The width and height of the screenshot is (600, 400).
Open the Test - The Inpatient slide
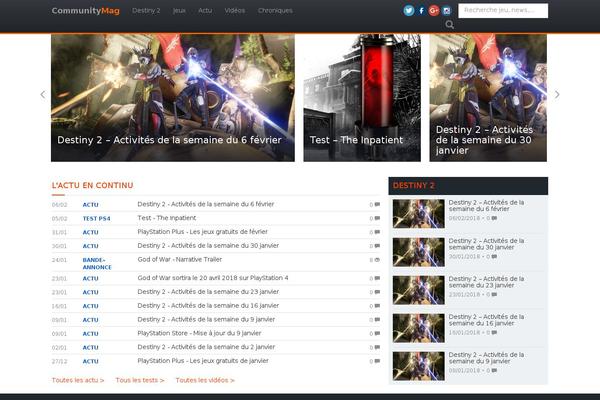tap(362, 98)
